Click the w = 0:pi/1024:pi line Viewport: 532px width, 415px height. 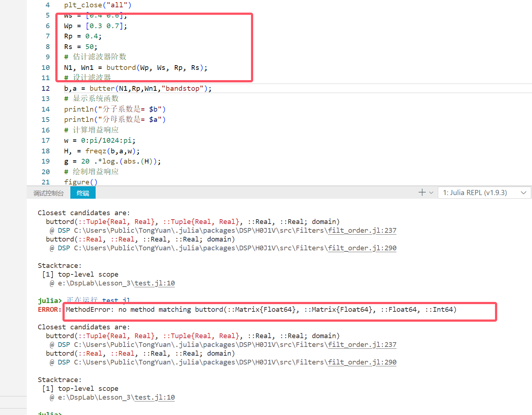(x=100, y=141)
